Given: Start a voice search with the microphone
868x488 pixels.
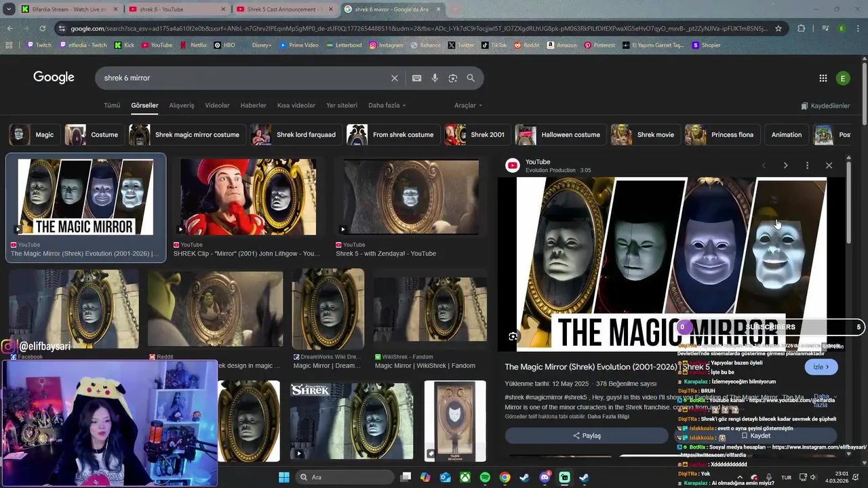Looking at the screenshot, I should (435, 78).
